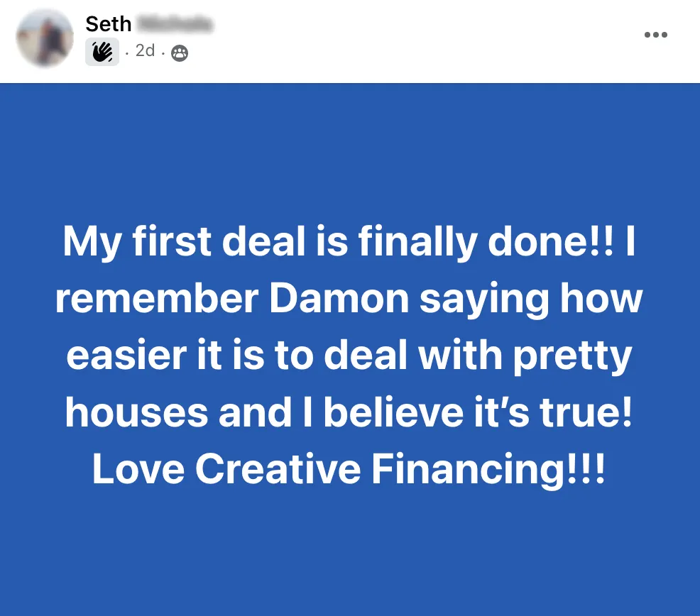Open the post via the 2d timestamp
Screen dimensions: 700x616
tap(145, 51)
